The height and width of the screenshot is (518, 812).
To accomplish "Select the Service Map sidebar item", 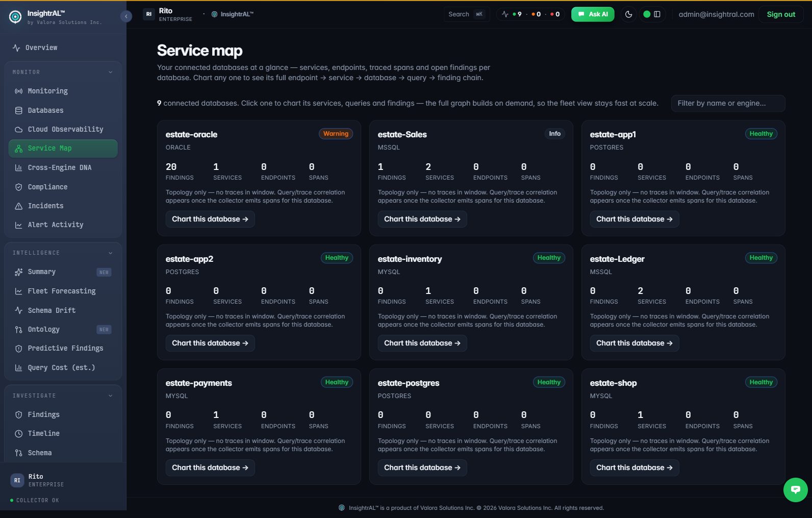I will (x=63, y=149).
